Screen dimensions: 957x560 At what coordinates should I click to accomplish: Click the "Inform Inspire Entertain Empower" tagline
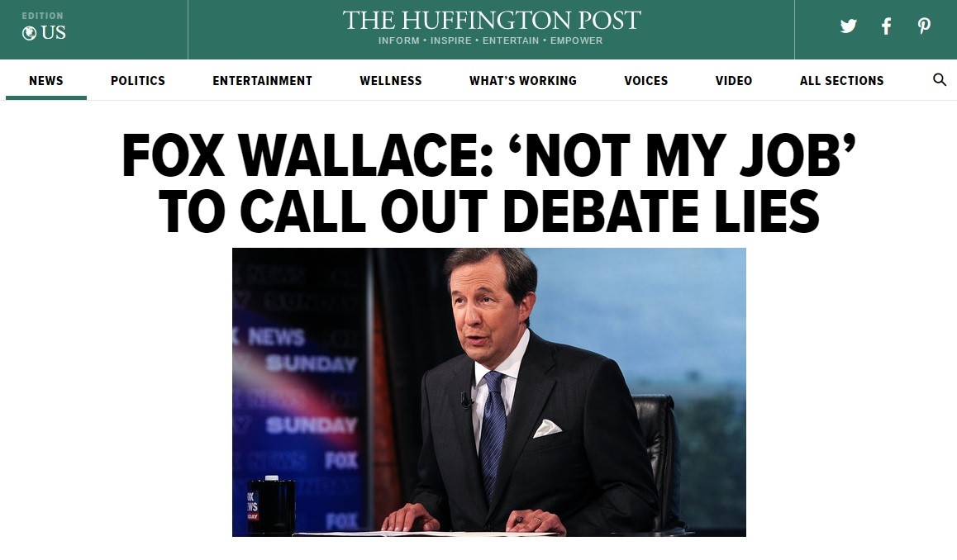[x=491, y=40]
